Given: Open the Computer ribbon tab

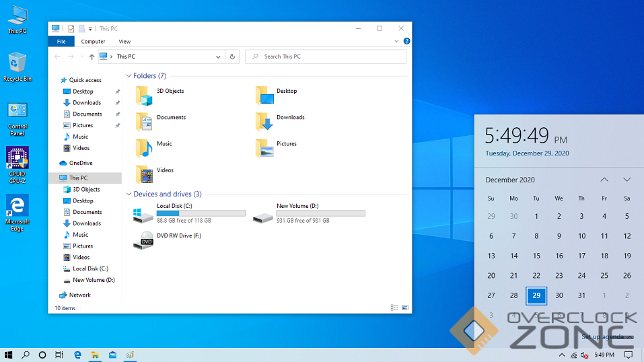Looking at the screenshot, I should click(x=93, y=42).
